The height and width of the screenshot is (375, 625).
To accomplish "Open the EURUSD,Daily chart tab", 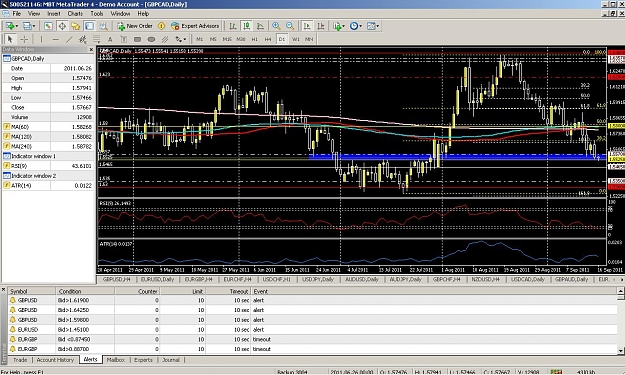I will click(157, 279).
